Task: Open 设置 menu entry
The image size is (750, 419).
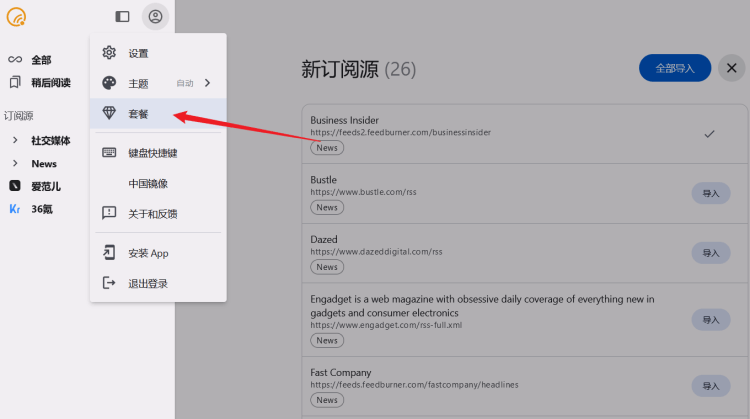Action: click(x=158, y=53)
